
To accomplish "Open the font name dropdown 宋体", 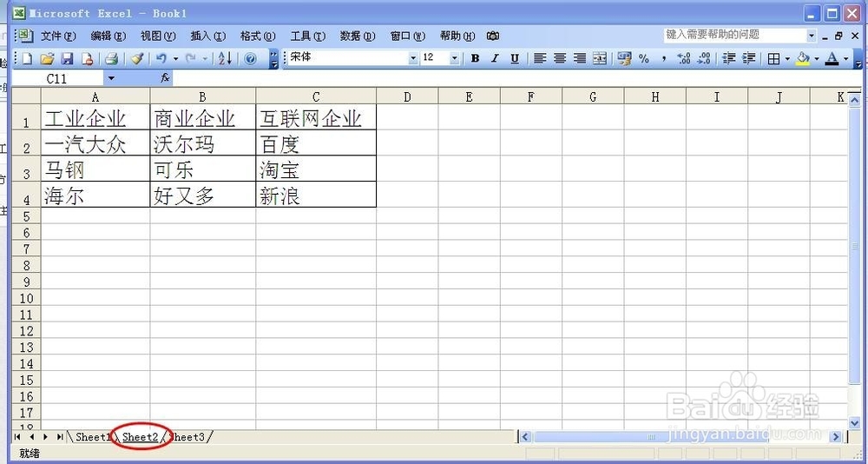I will 413,58.
